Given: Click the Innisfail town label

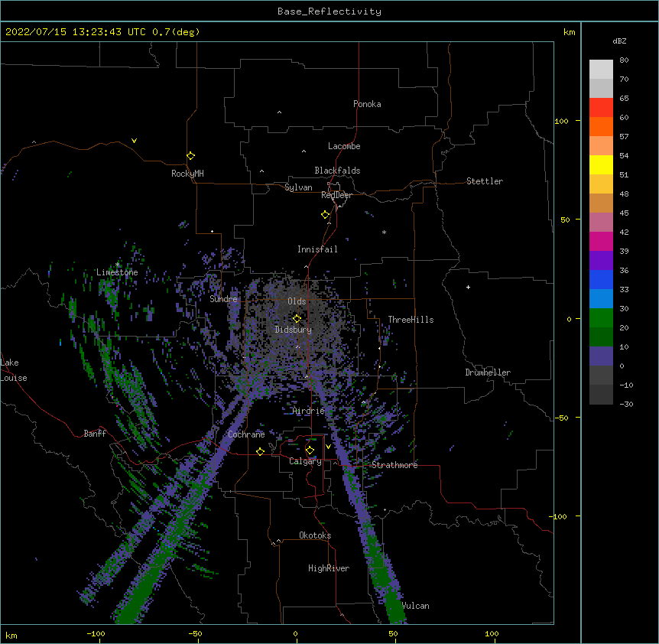Looking at the screenshot, I should click(x=317, y=249).
